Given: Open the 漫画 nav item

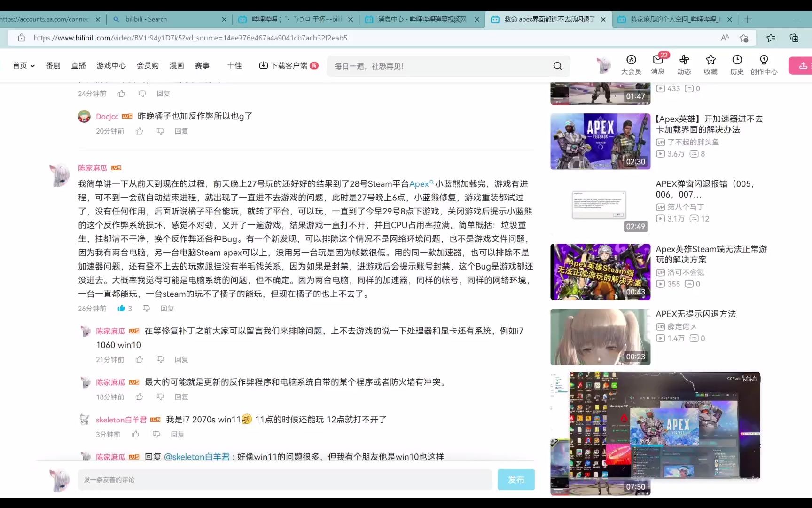Looking at the screenshot, I should [x=177, y=66].
